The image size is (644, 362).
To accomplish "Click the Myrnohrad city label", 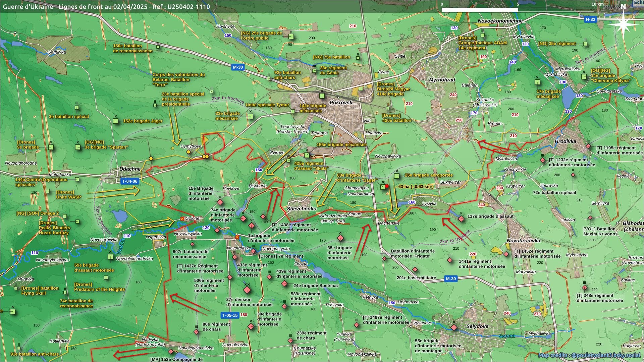I will (442, 80).
